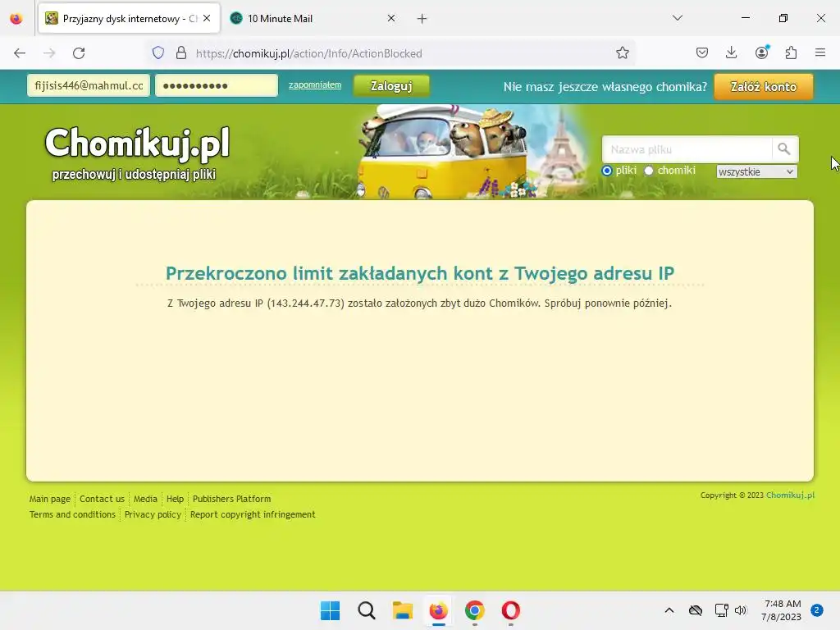Open Terms and conditions link
840x630 pixels.
tap(72, 514)
